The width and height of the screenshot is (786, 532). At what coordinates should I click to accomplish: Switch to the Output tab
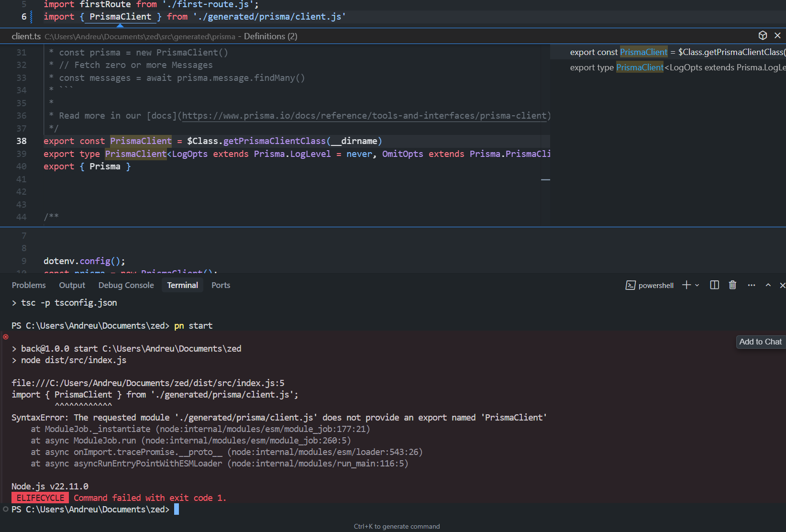tap(72, 285)
